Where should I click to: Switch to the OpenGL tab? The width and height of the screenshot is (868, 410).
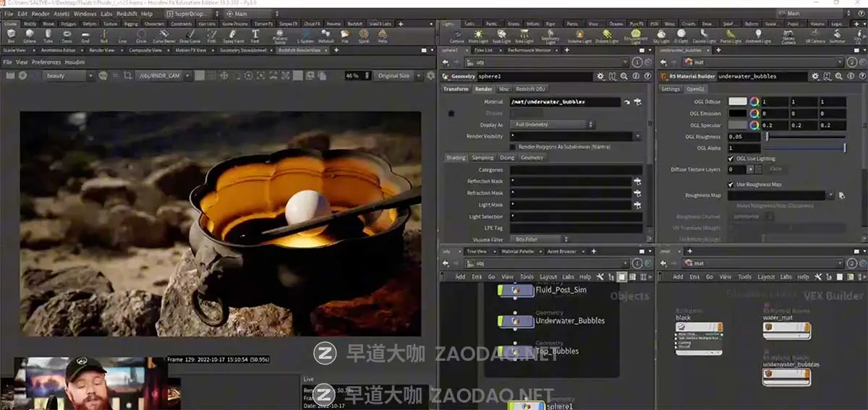695,89
